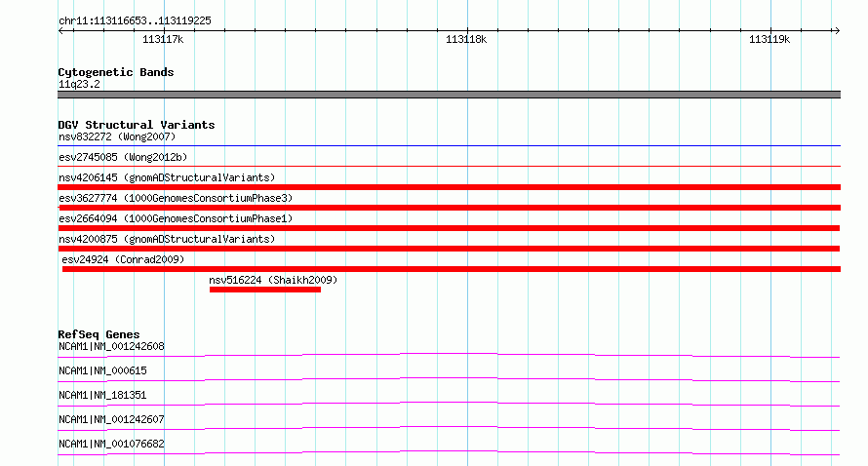Select the red bar for esv2664094
Image resolution: width=868 pixels, height=466 pixels.
(x=449, y=228)
